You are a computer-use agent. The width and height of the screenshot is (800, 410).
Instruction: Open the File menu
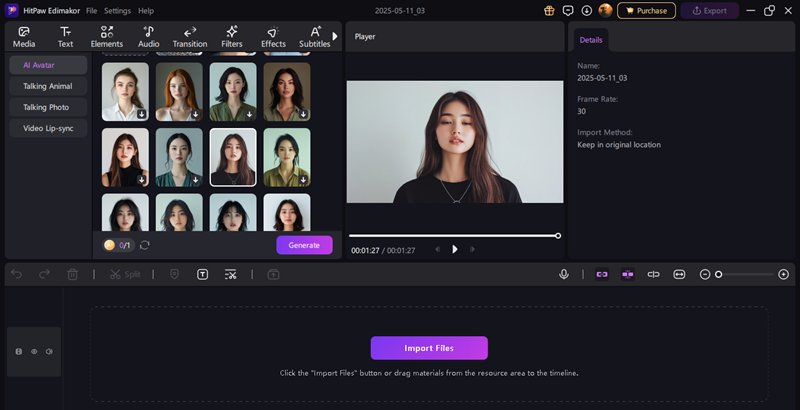coord(91,10)
